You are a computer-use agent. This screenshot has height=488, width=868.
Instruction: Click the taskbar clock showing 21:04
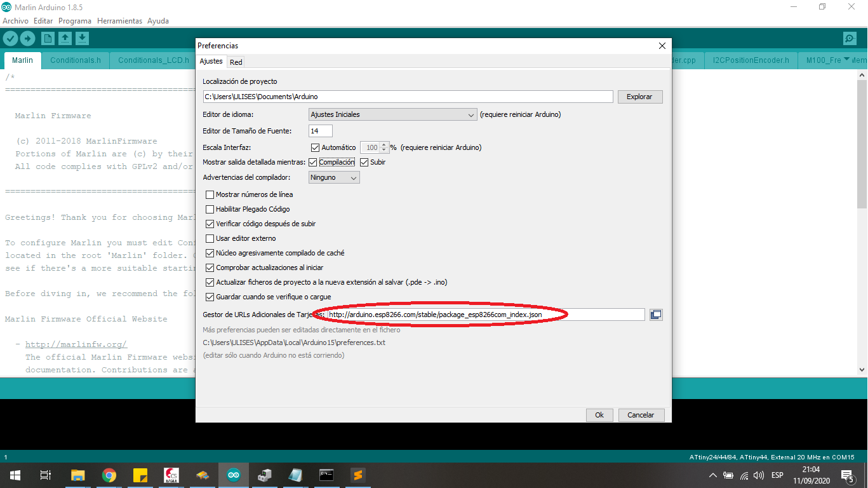[x=811, y=475]
